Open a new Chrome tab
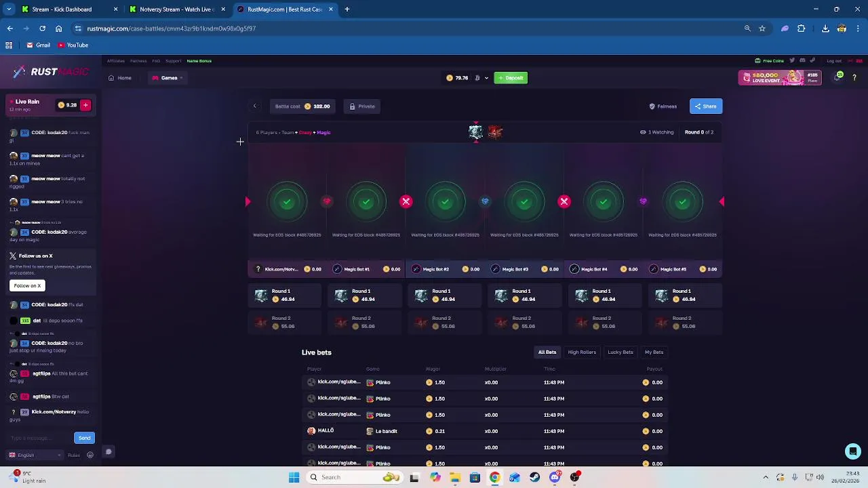Image resolution: width=868 pixels, height=488 pixels. (x=347, y=9)
